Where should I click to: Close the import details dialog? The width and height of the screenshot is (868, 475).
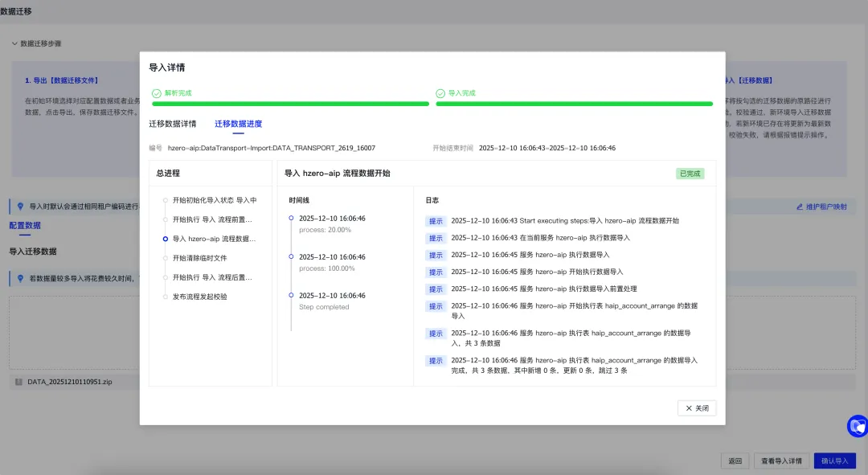[696, 408]
